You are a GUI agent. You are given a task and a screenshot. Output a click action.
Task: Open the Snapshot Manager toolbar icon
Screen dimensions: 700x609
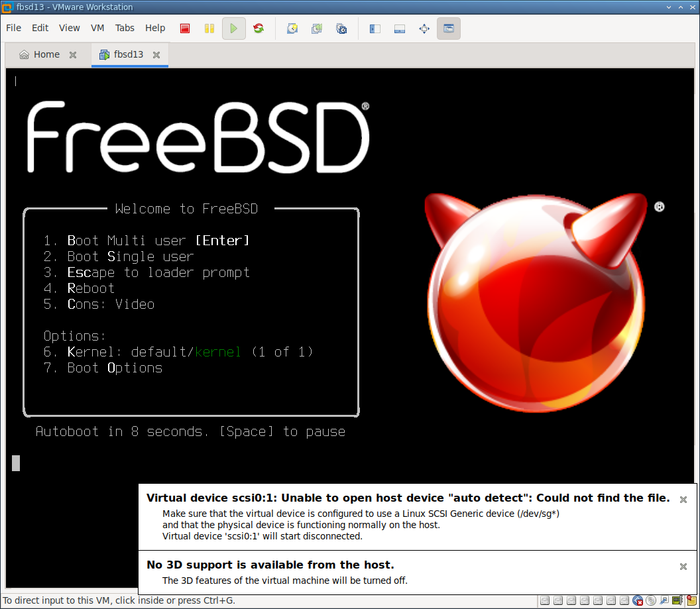[x=341, y=28]
